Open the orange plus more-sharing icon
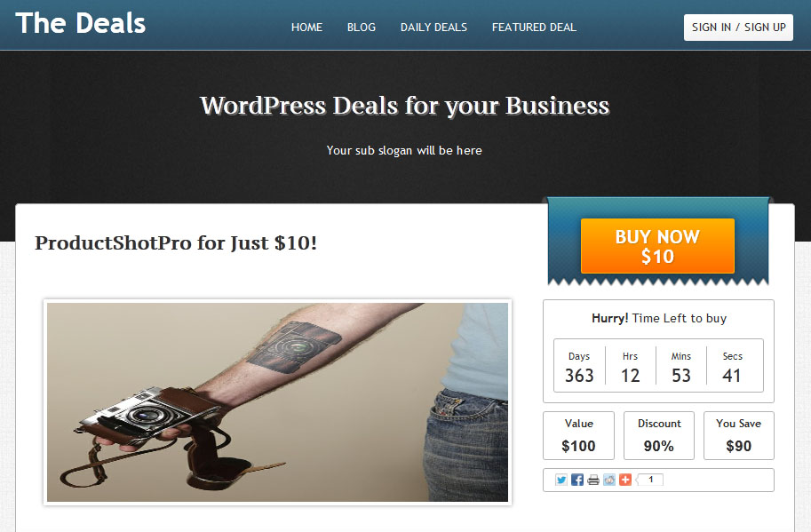The height and width of the screenshot is (532, 811). pos(625,480)
